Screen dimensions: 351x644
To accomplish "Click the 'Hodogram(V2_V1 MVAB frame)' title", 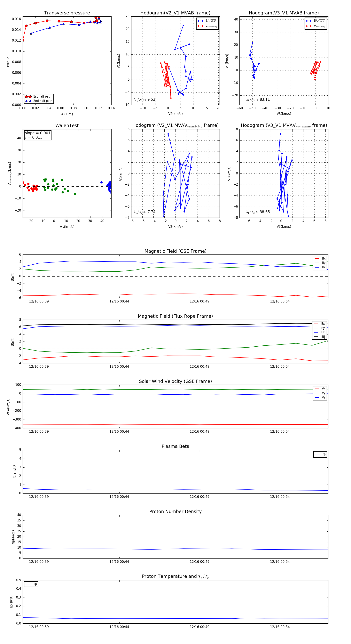I will coord(175,13).
